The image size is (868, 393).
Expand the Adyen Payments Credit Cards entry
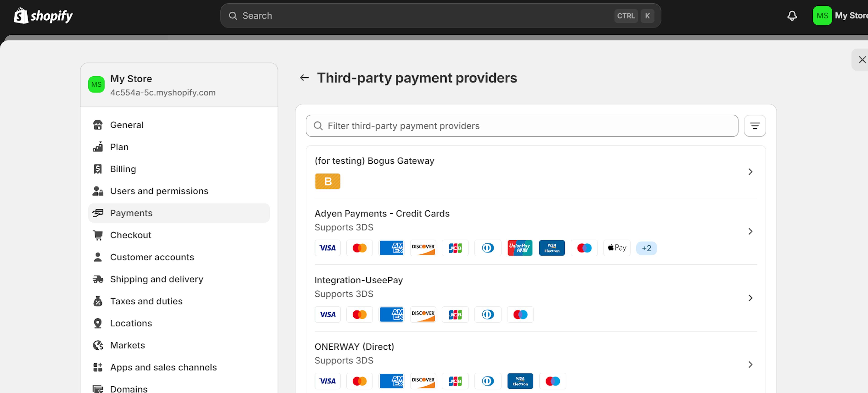coord(751,231)
